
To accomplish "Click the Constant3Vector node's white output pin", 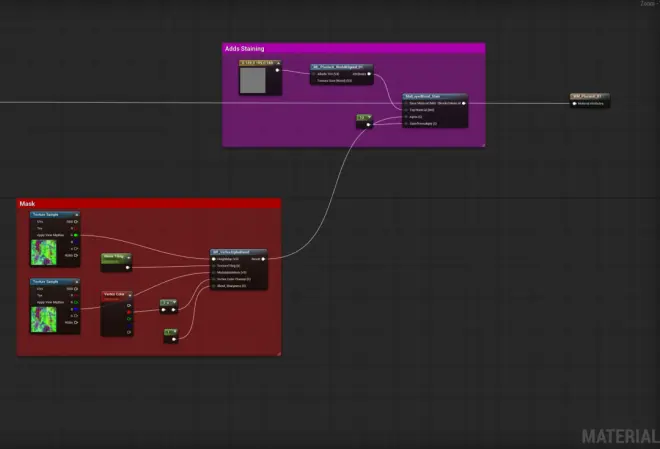I will tap(277, 70).
